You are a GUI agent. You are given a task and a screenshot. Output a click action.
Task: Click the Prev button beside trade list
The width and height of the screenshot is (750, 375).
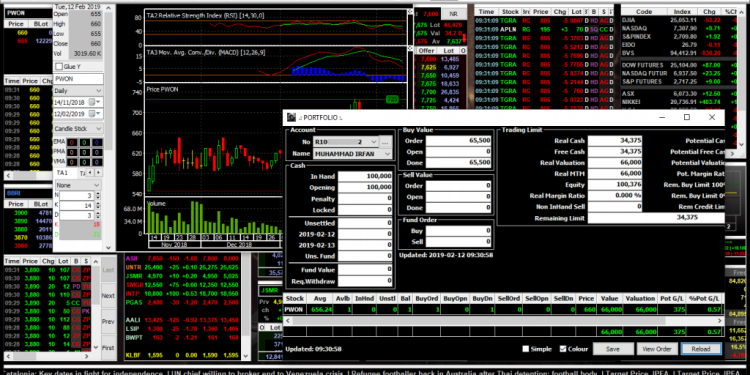(108, 321)
